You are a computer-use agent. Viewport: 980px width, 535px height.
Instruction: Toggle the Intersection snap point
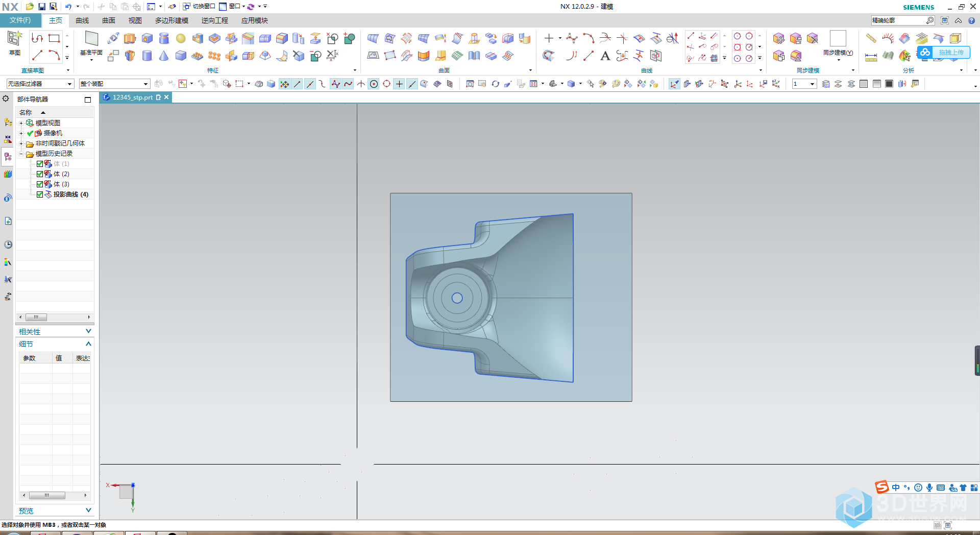click(361, 84)
